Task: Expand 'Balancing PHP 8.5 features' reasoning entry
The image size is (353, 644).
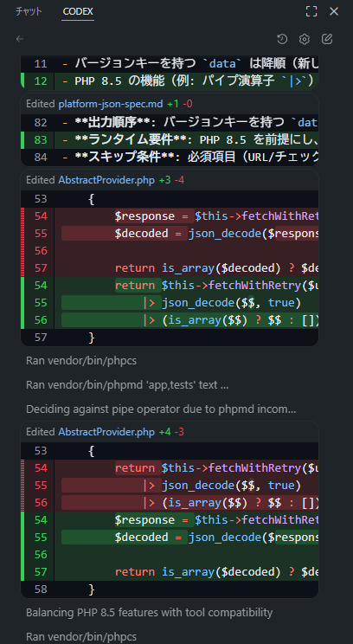Action: coord(149,612)
